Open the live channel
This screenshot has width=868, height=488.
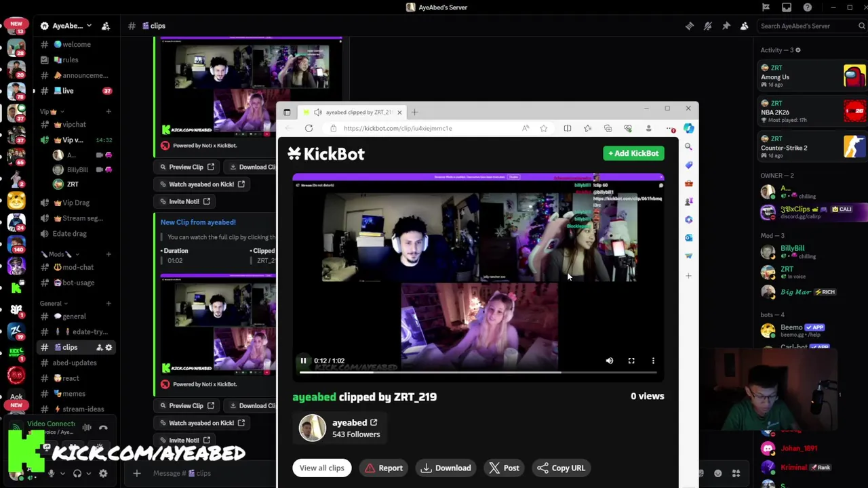(76, 91)
